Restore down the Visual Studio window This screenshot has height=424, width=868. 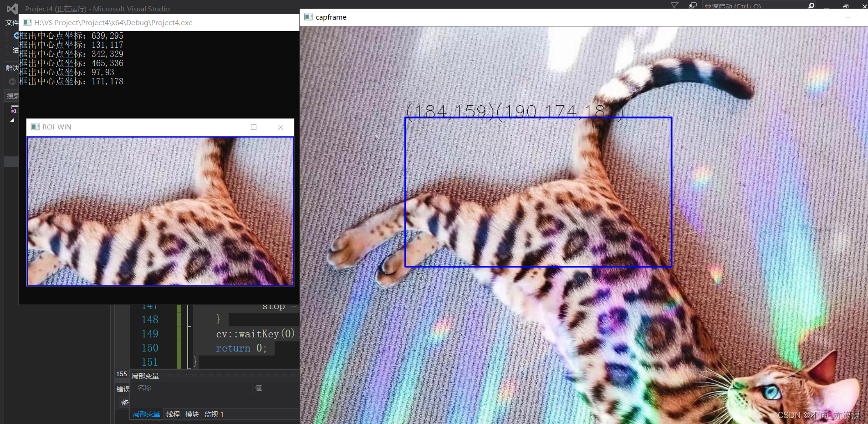tap(846, 6)
